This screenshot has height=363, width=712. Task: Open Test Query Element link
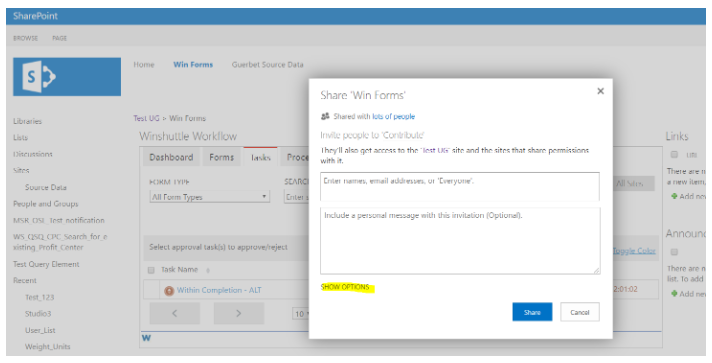pos(46,264)
